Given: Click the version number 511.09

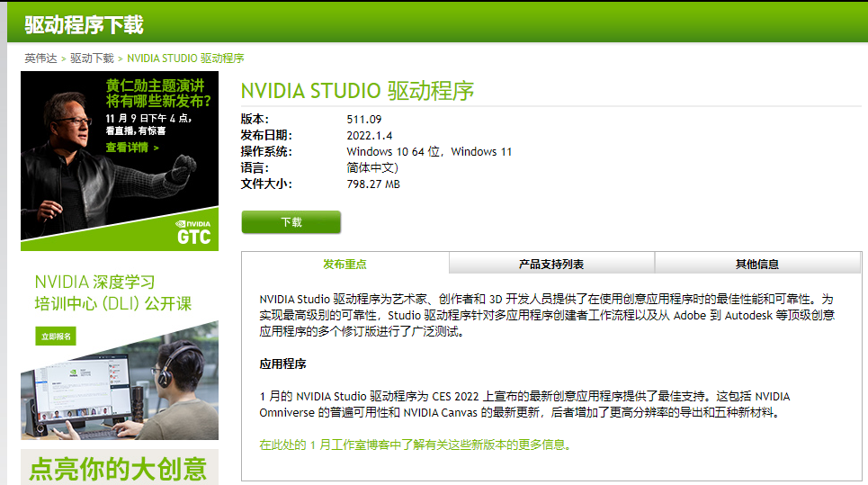Looking at the screenshot, I should (x=363, y=119).
